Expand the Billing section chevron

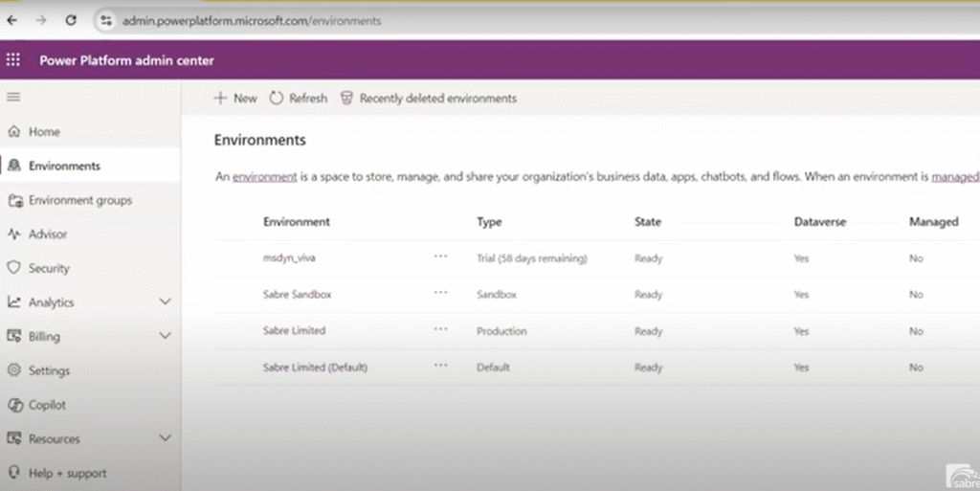coord(165,336)
